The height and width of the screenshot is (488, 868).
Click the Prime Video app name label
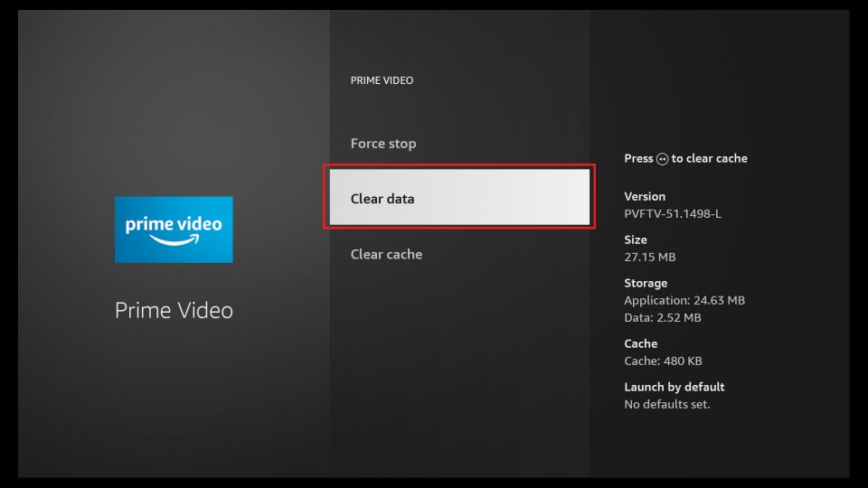point(174,310)
